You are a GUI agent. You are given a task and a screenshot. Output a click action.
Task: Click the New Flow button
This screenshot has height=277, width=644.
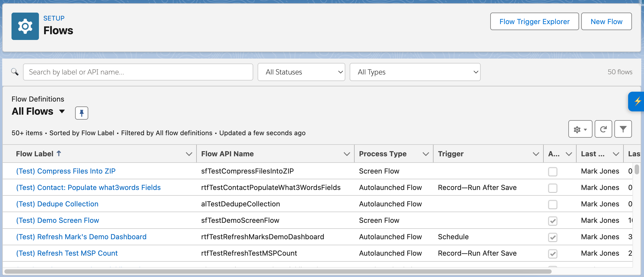[x=606, y=21]
